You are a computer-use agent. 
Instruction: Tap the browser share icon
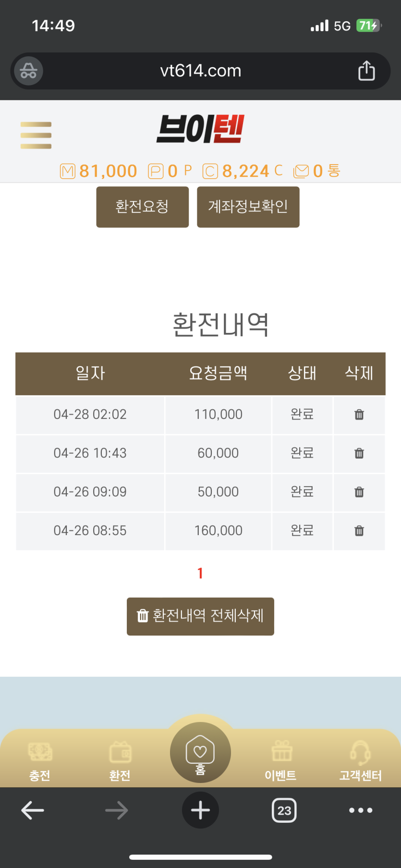pyautogui.click(x=366, y=71)
